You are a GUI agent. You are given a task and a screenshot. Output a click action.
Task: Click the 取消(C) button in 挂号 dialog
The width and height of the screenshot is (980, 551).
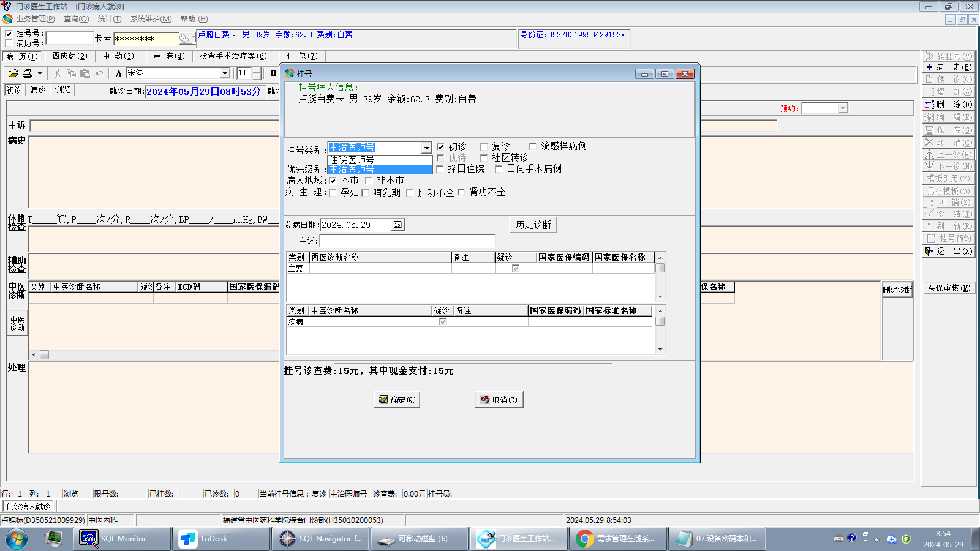pos(499,400)
